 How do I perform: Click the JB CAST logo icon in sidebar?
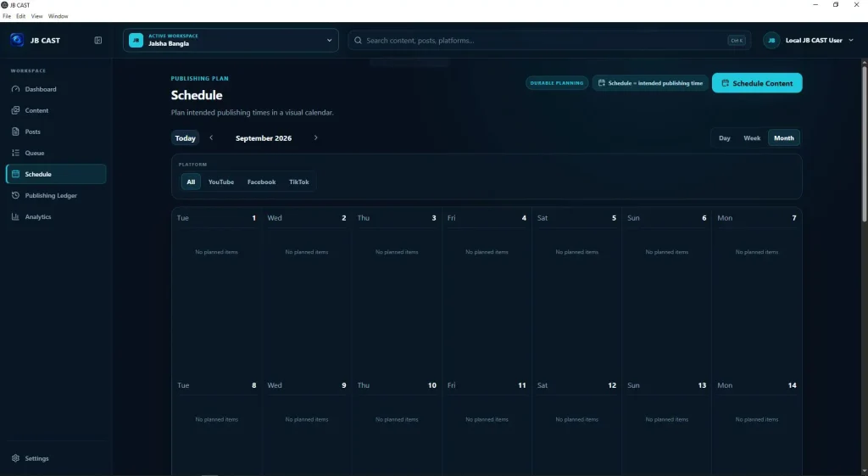coord(17,40)
